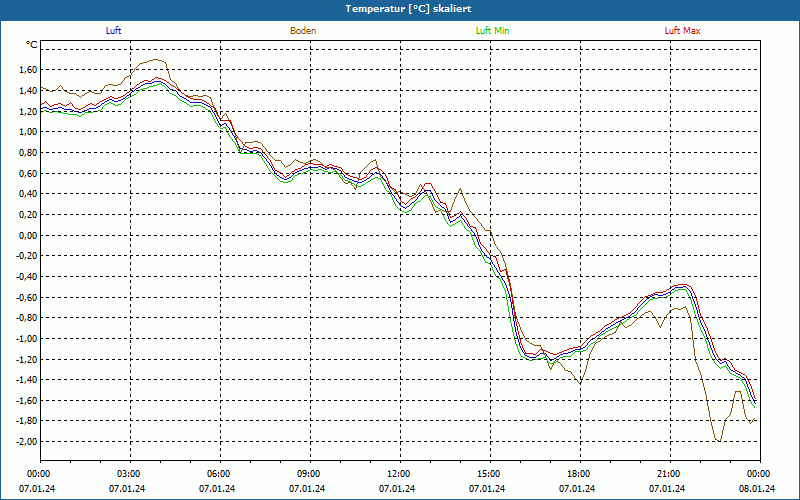Screen dimensions: 800x500
Task: Click the 0,40 y-axis value
Action: tap(29, 194)
